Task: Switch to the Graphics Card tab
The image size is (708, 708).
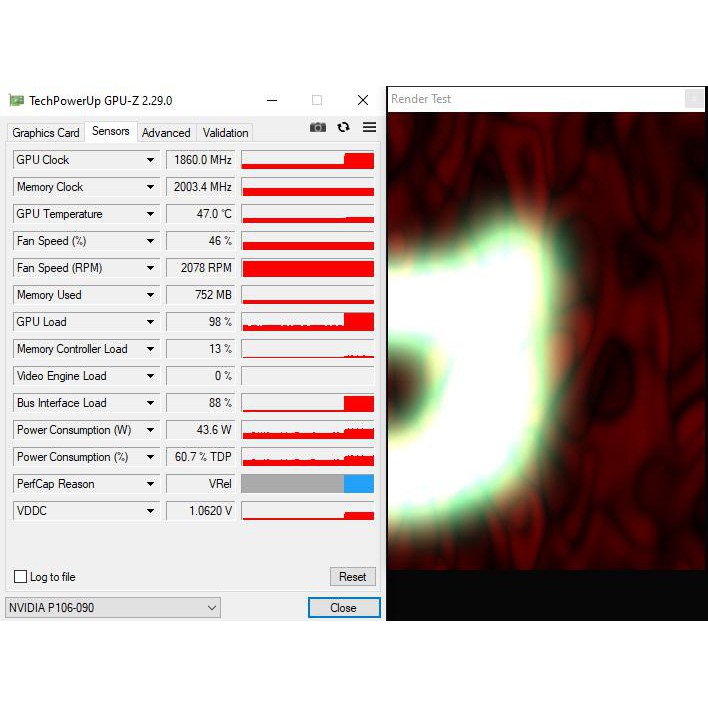Action: (46, 133)
